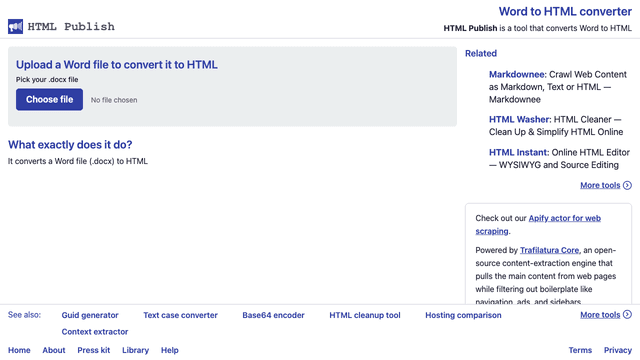This screenshot has height=360, width=640.
Task: Click the 'It converts a Word file (.docx) to HTML' text
Action: pos(78,161)
